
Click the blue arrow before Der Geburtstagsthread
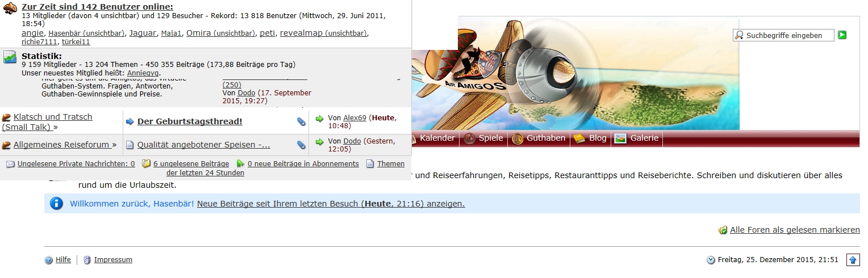[130, 121]
